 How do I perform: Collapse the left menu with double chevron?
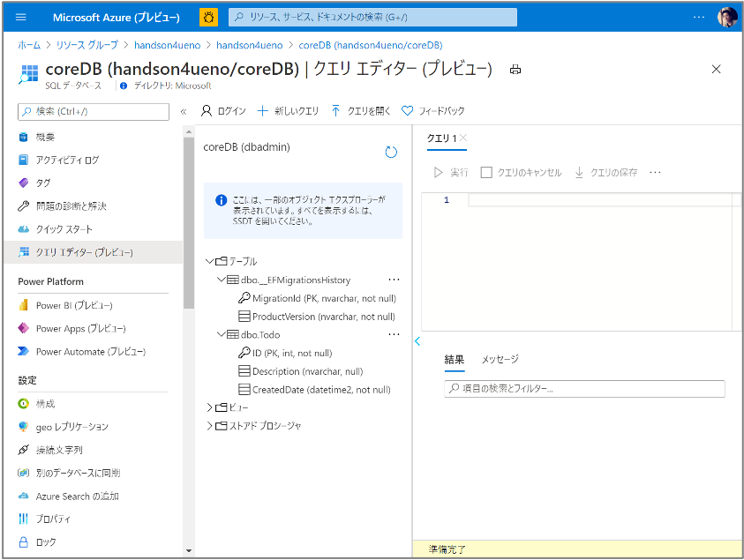pos(184,112)
